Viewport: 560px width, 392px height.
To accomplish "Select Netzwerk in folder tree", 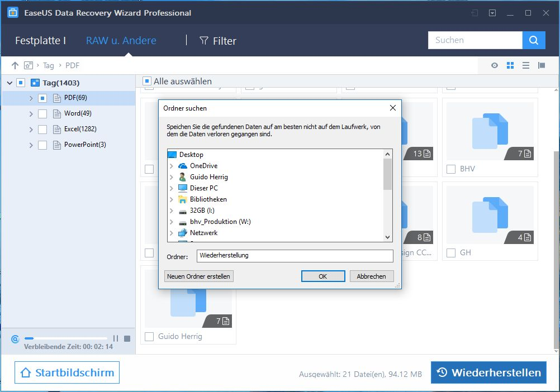I will [x=203, y=232].
